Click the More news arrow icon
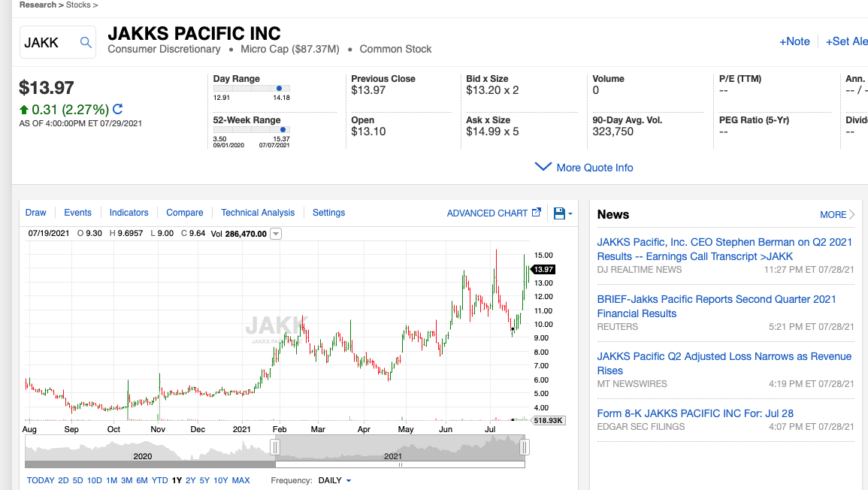The height and width of the screenshot is (490, 868). click(x=851, y=215)
